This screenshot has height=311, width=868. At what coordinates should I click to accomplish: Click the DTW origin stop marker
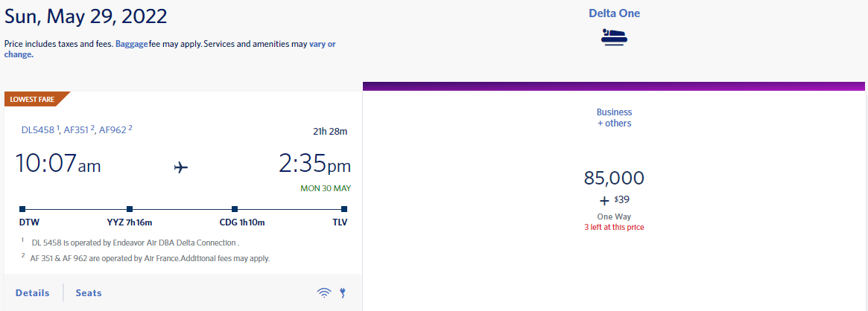(22, 209)
